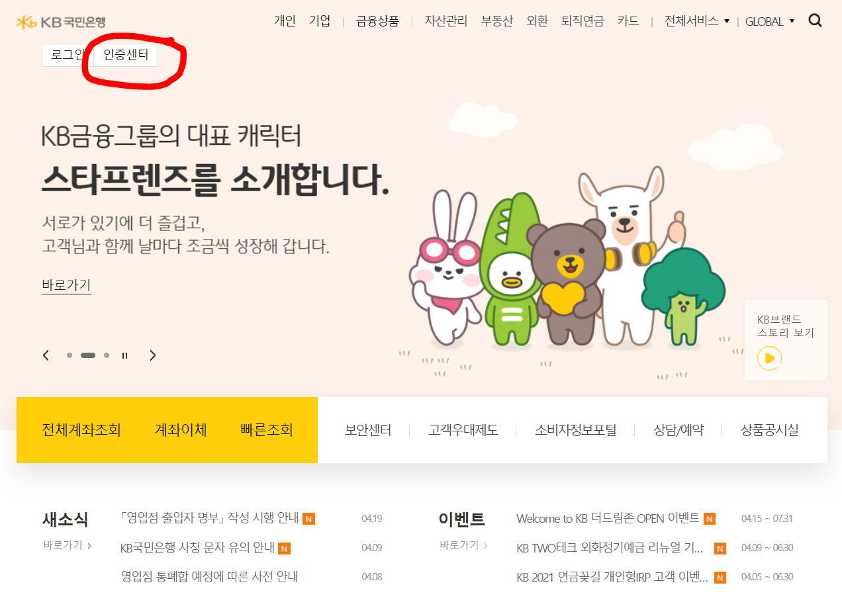
Task: Open KB 2021 연금꽃길 개인형IRP event
Action: (612, 577)
